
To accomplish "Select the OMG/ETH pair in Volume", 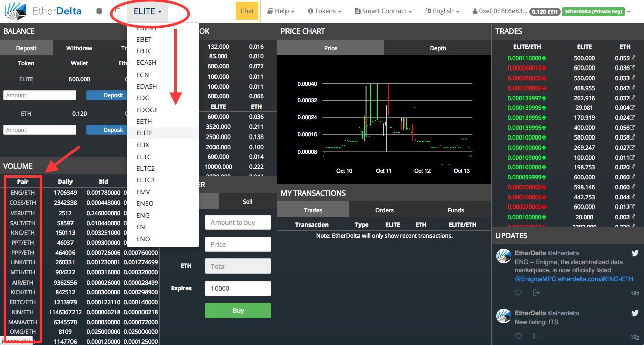I will tap(23, 332).
